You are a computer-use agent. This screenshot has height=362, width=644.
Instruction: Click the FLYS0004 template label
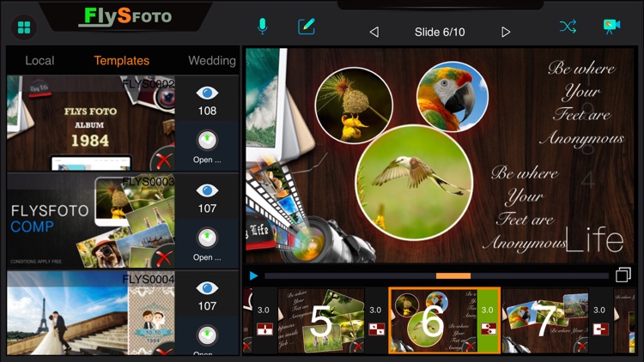[x=149, y=279]
